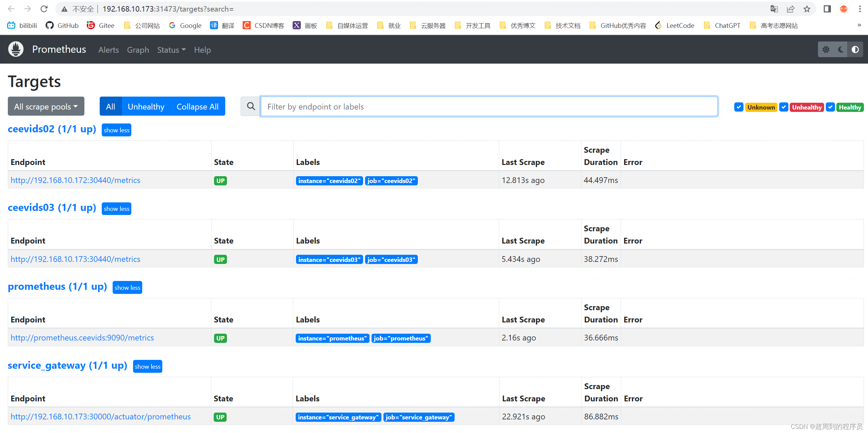Click the Prometheus brand title
868x433 pixels.
(59, 49)
